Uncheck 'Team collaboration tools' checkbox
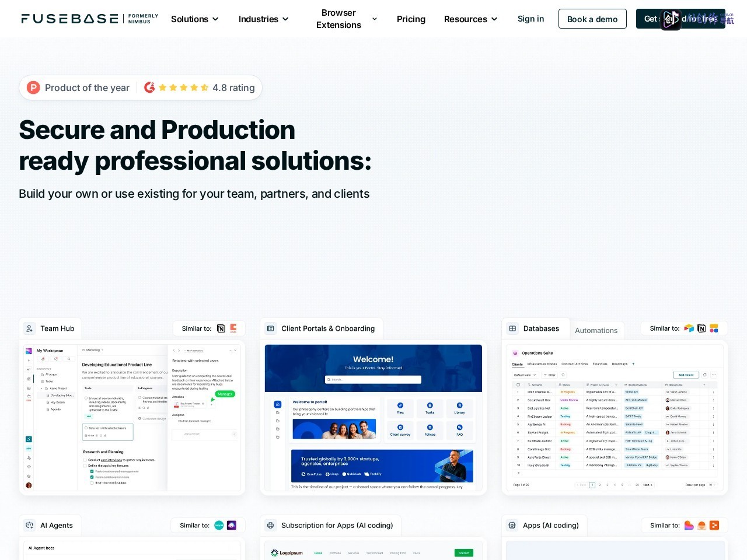Screen dimensions: 747x560 [x=92, y=477]
